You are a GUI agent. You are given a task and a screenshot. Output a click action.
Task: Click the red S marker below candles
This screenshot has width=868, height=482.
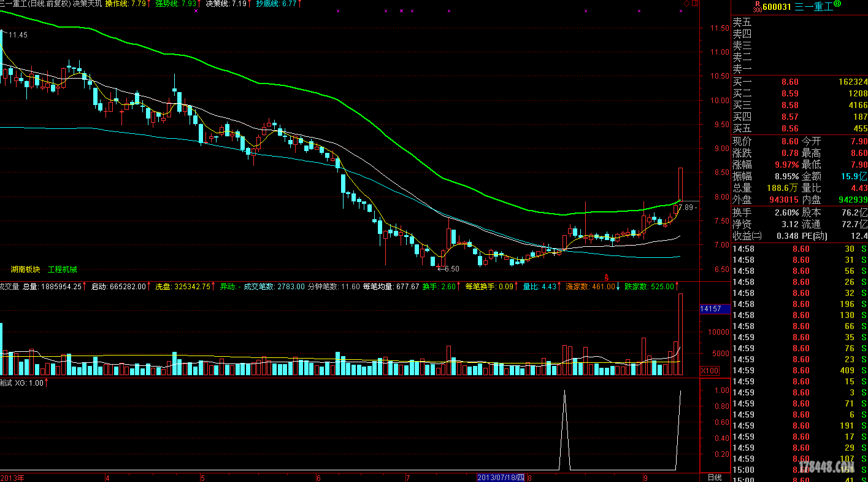point(607,277)
